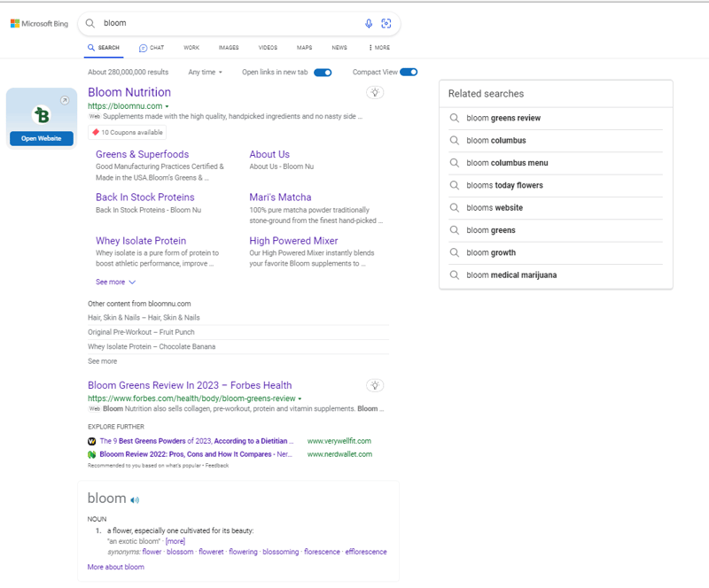Screen dimensions: 709x588
Task: Click the https://bloomnu.com URL
Action: (125, 106)
